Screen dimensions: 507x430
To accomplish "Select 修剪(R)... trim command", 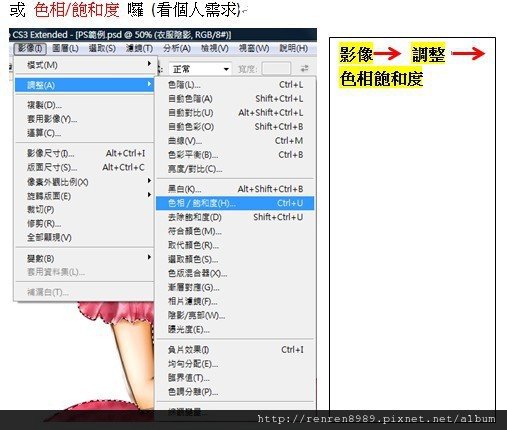I will 84,224.
